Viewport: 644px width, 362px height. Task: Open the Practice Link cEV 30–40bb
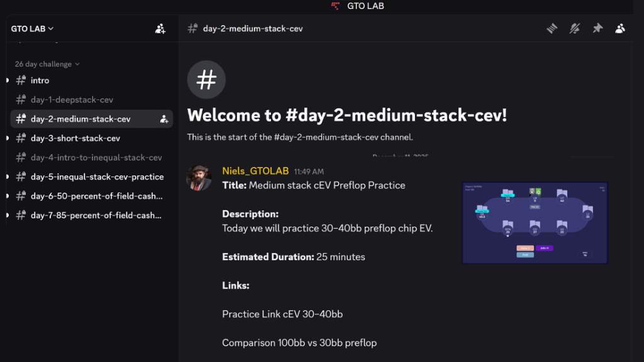282,314
